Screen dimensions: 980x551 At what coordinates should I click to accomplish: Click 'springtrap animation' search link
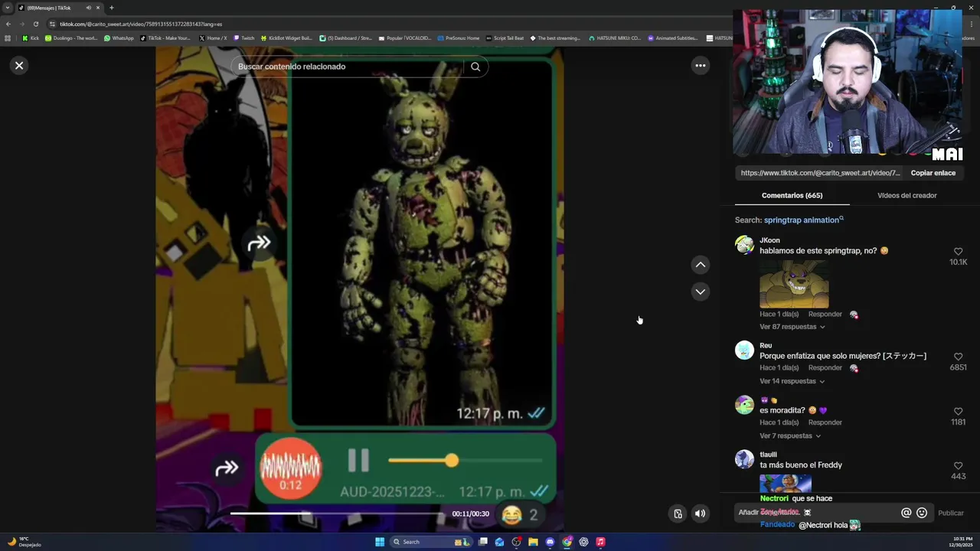click(803, 220)
